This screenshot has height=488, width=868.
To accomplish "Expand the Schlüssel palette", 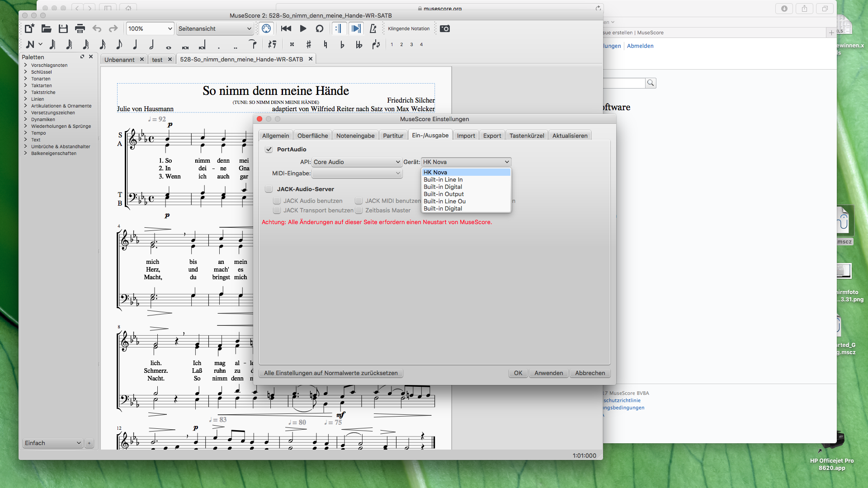I will 26,72.
